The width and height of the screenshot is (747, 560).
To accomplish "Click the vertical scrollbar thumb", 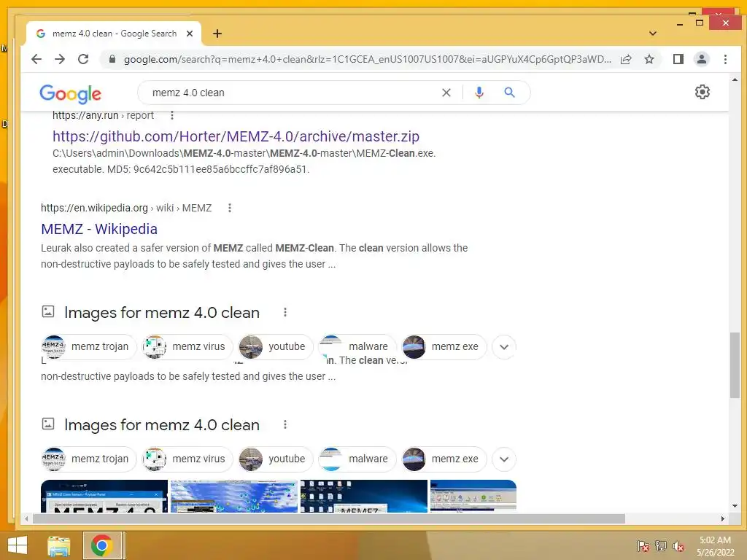I will point(734,365).
